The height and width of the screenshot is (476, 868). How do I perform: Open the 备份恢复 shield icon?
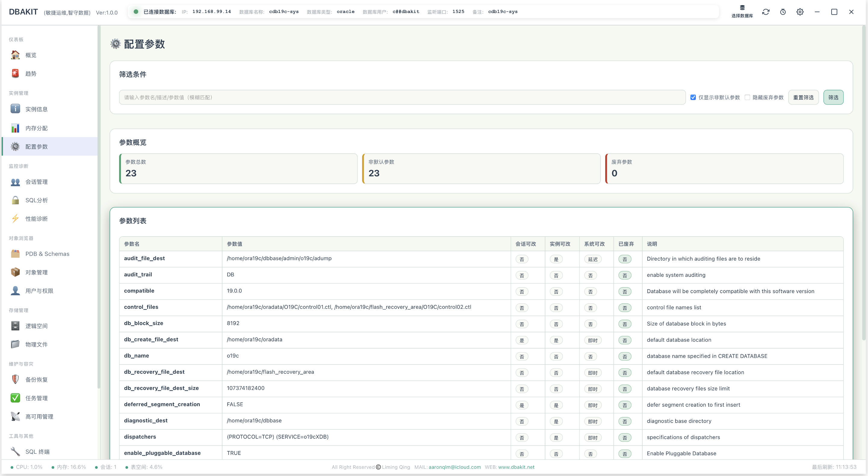tap(15, 380)
